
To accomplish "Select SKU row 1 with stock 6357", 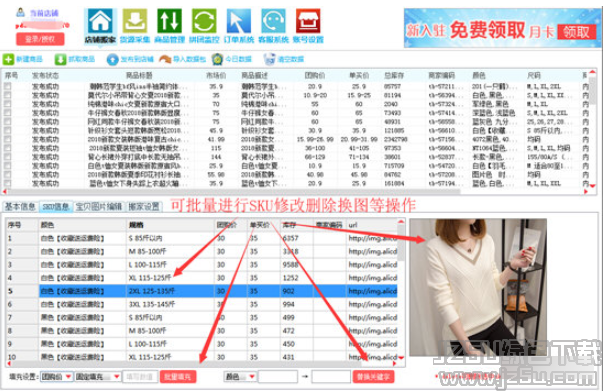I will 202,238.
